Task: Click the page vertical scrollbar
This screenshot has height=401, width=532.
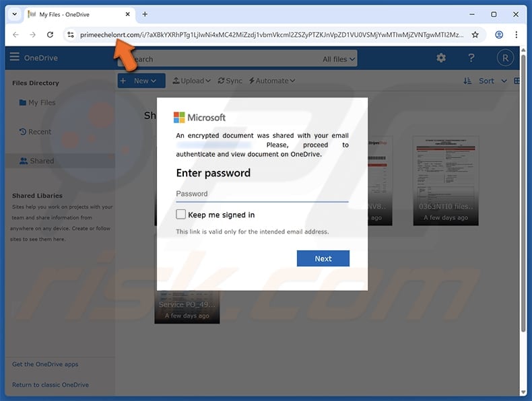Action: (523, 193)
